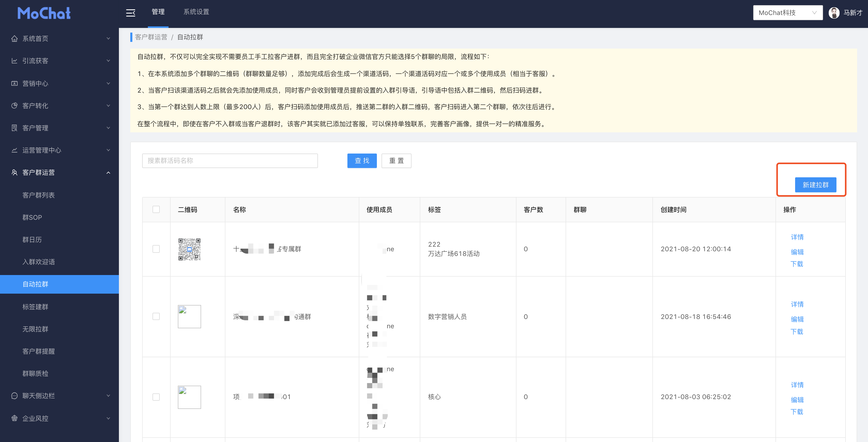868x442 pixels.
Task: Click the sidebar collapse hamburger icon
Action: [130, 13]
